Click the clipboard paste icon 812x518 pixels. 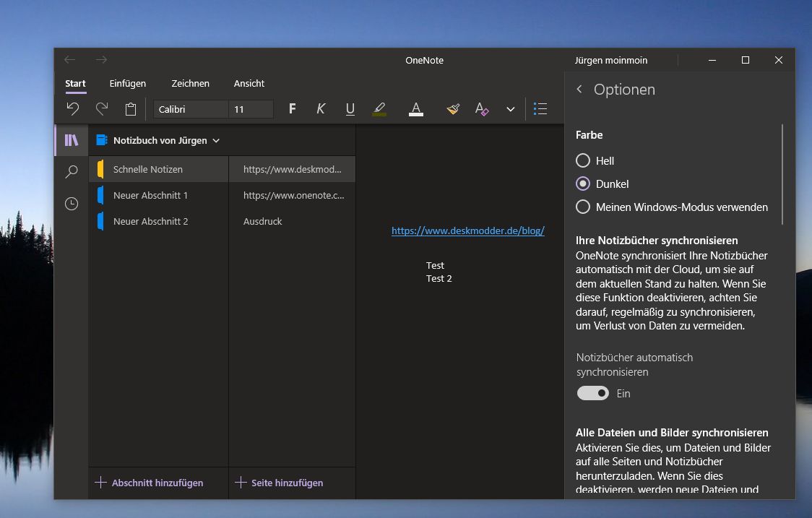[x=131, y=109]
